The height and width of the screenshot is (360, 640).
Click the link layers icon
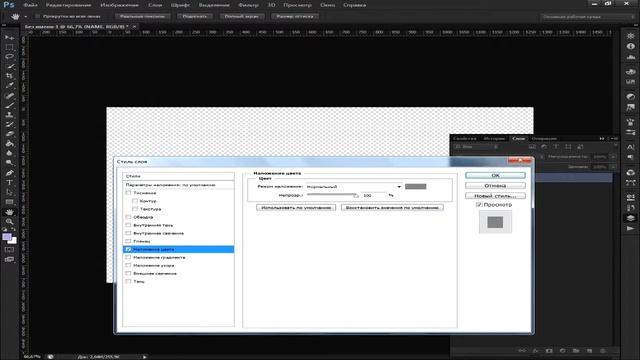[x=522, y=351]
